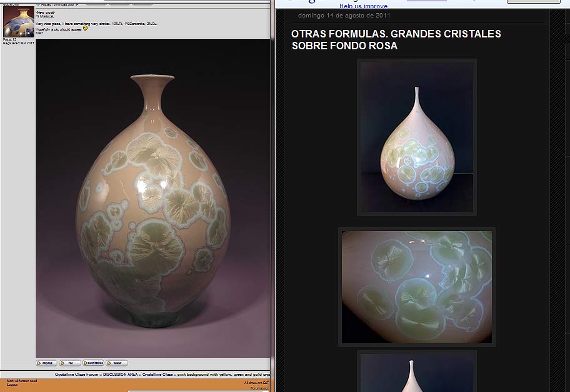Click the date 'domingo 14 de agosto de 2011'
This screenshot has height=392, width=570.
coord(344,16)
